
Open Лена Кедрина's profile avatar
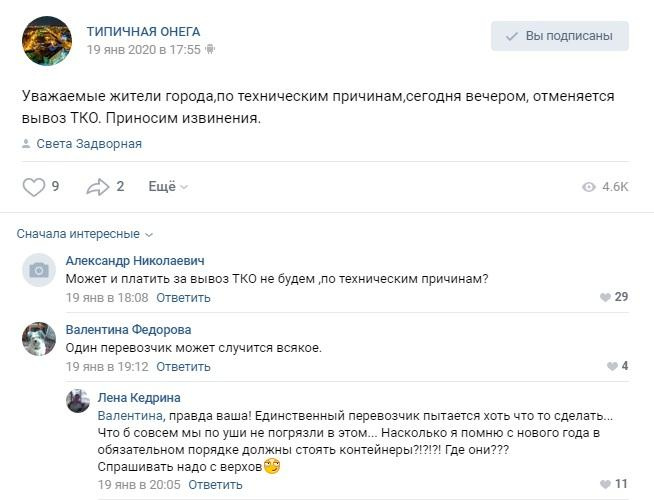(78, 401)
